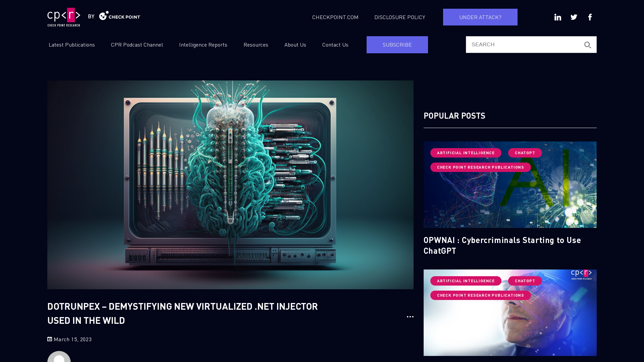
Task: Click the Check Point Research logo
Action: pyautogui.click(x=64, y=17)
